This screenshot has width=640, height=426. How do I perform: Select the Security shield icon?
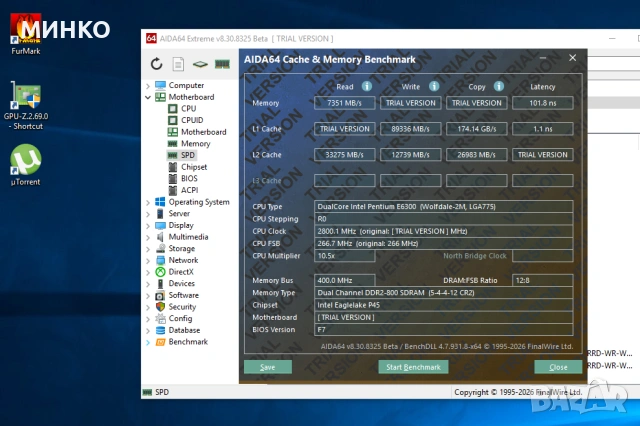pyautogui.click(x=160, y=307)
